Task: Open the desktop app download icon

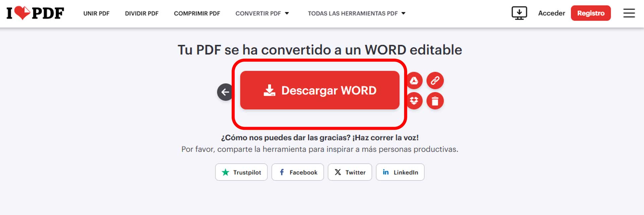Action: coord(519,13)
